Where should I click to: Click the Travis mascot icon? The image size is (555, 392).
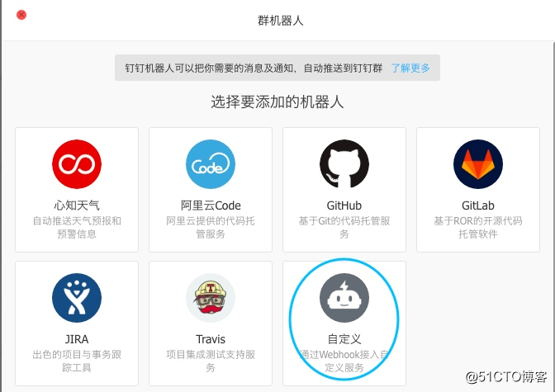pyautogui.click(x=211, y=298)
